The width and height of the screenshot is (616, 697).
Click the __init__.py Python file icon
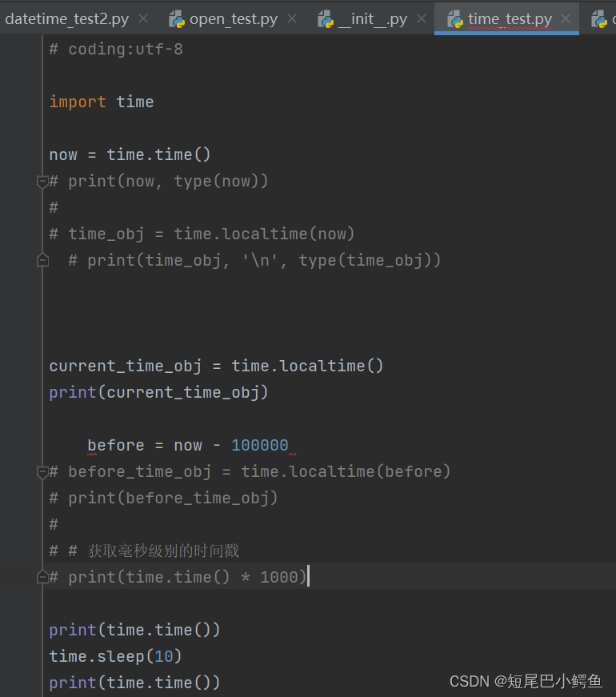click(x=326, y=19)
